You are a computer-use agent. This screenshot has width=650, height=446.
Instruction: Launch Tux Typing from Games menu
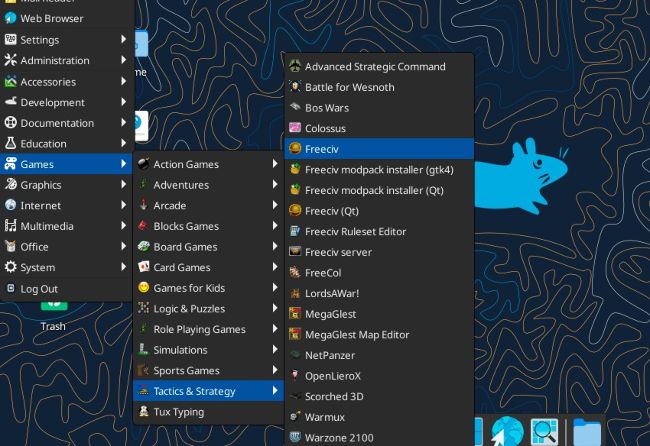(x=208, y=412)
